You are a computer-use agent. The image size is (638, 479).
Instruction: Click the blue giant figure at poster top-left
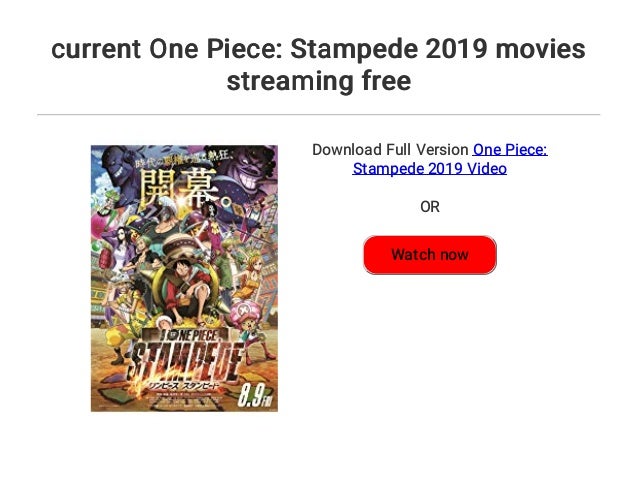click(117, 169)
